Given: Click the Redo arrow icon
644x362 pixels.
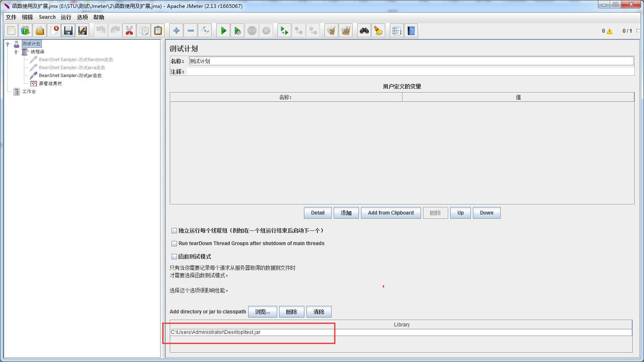Looking at the screenshot, I should coord(115,31).
